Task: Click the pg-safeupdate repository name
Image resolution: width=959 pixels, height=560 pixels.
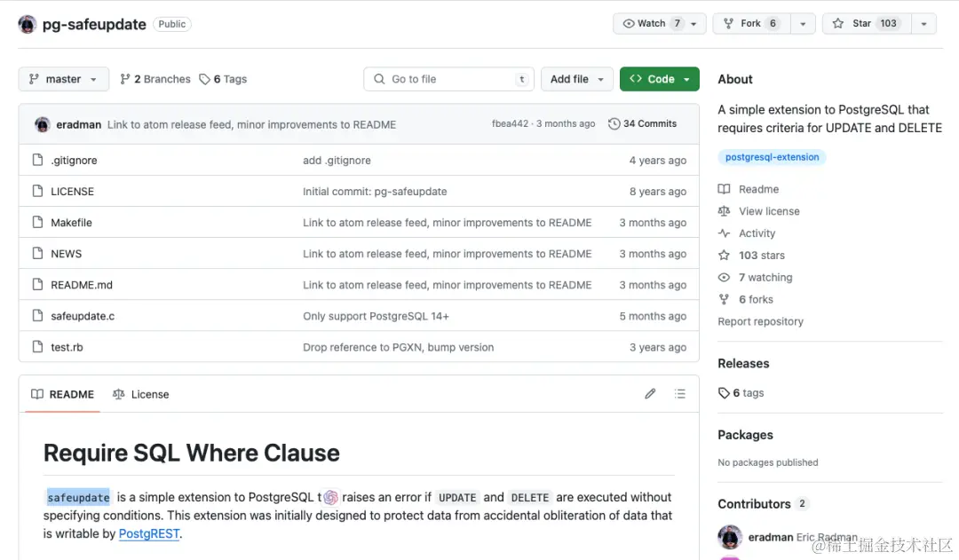Action: click(x=94, y=25)
